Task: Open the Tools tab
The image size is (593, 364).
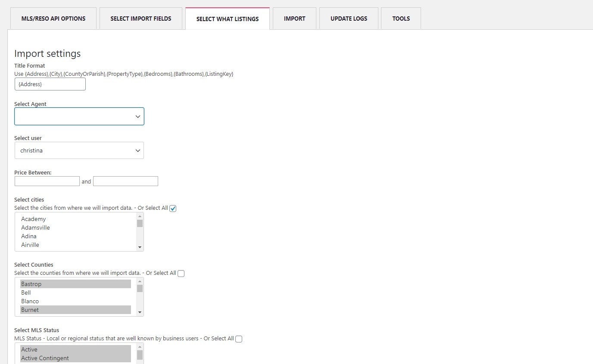Action: [x=401, y=19]
